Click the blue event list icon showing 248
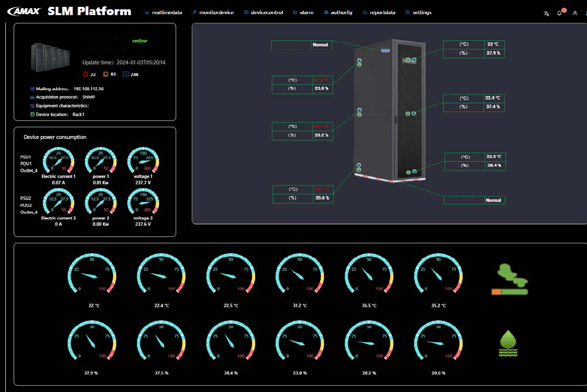The height and width of the screenshot is (392, 587). click(125, 74)
